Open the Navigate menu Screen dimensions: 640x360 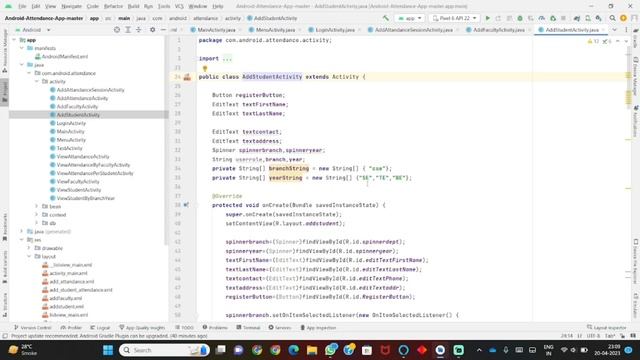[71, 6]
